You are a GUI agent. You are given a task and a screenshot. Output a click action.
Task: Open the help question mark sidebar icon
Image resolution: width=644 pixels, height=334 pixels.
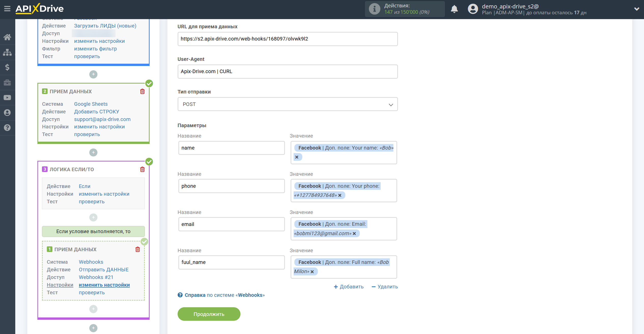(7, 128)
